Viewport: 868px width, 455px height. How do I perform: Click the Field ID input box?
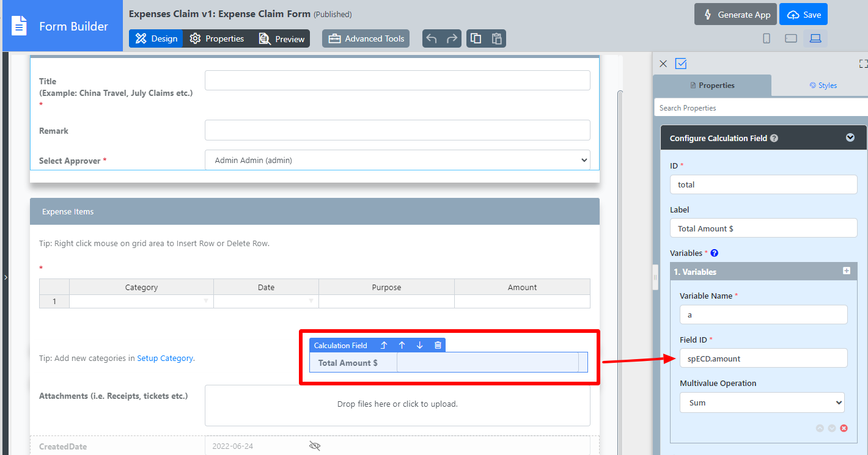[x=763, y=359]
